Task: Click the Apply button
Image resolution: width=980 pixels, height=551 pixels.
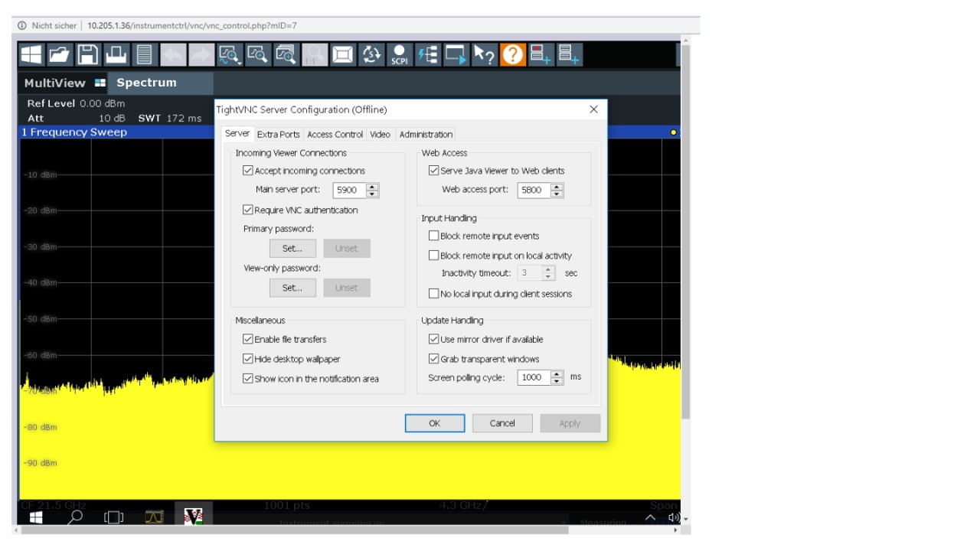Action: coord(570,423)
